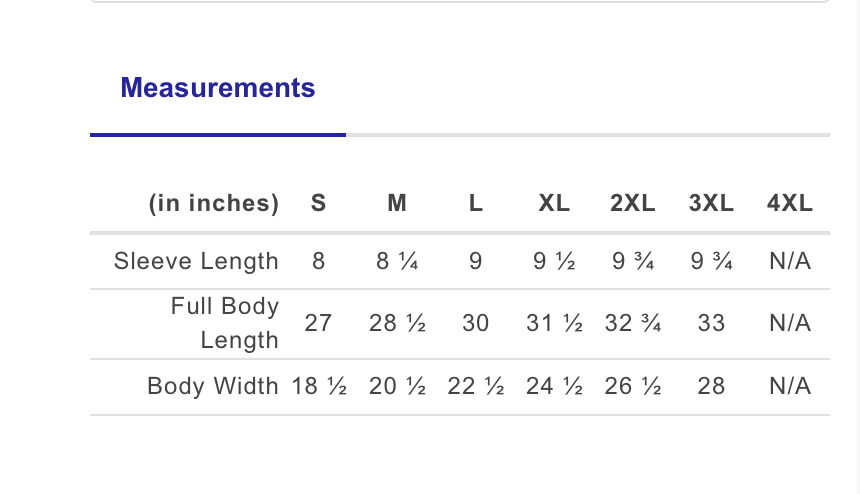
Task: Select the 3XL size column header
Action: tap(711, 203)
